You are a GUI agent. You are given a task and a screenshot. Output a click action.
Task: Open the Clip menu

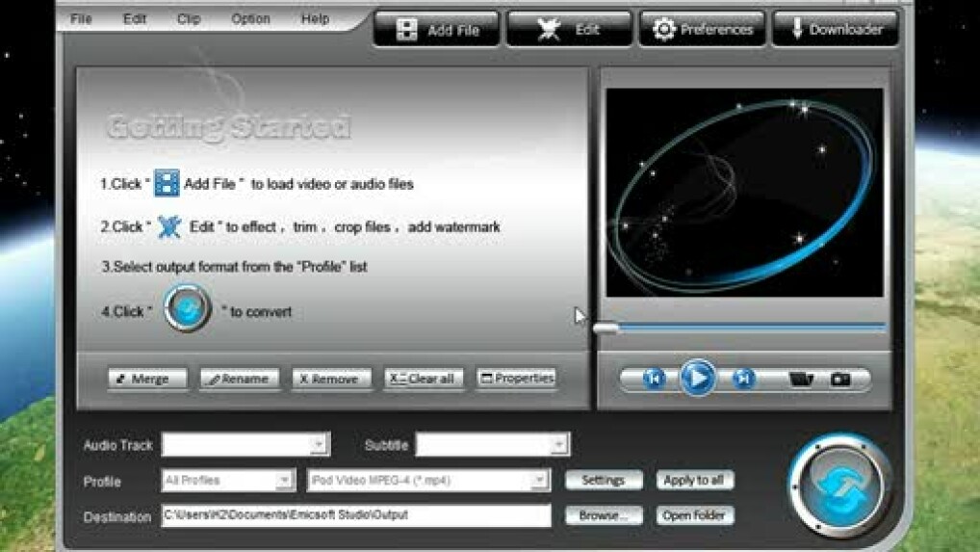pos(189,18)
